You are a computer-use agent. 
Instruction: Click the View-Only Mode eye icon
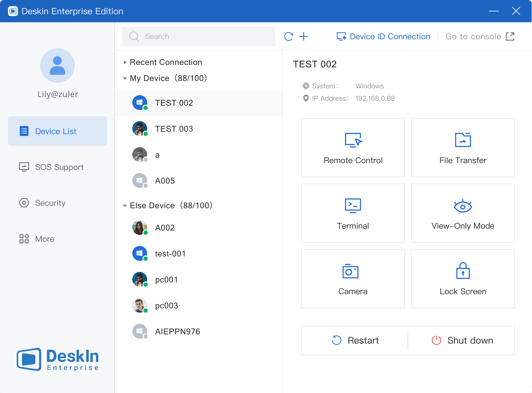(463, 206)
